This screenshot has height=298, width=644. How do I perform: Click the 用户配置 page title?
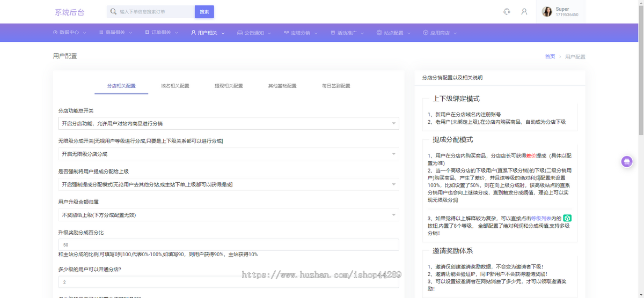click(65, 56)
